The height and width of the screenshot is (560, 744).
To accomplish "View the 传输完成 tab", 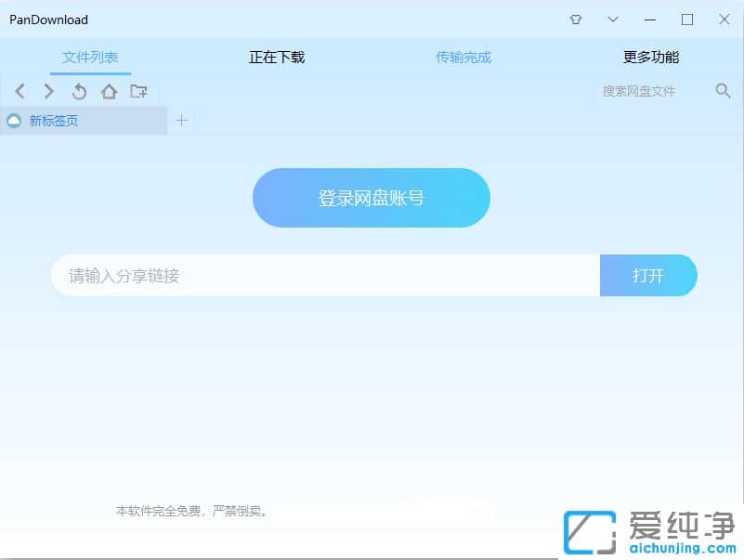I will [x=463, y=57].
